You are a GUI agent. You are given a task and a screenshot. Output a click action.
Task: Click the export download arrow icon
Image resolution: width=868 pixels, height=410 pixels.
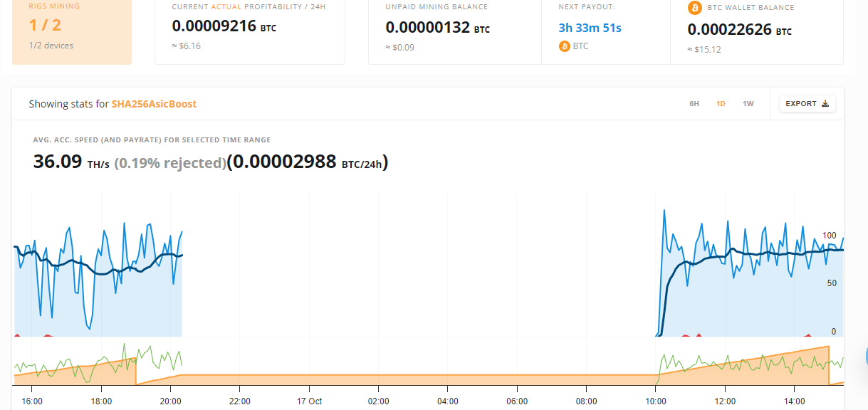point(825,104)
